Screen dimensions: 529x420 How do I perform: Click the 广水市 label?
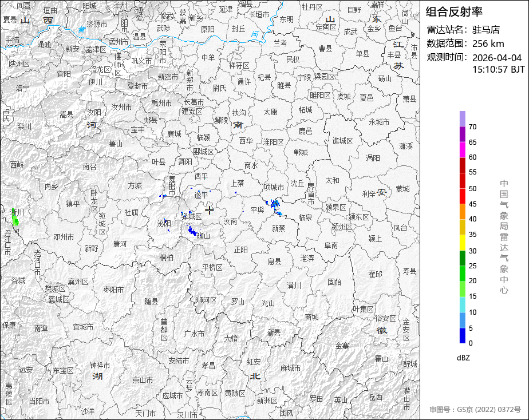(194, 334)
